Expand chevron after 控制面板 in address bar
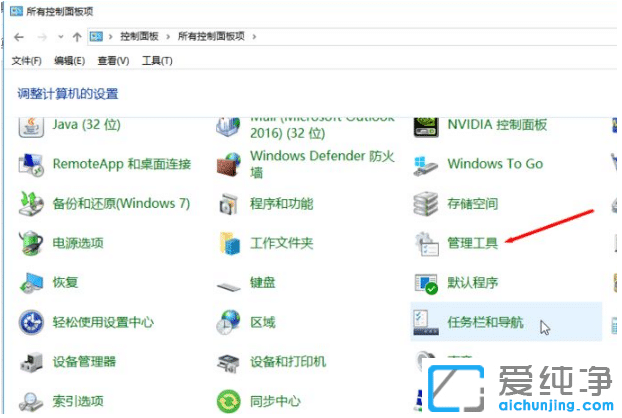 (x=168, y=37)
